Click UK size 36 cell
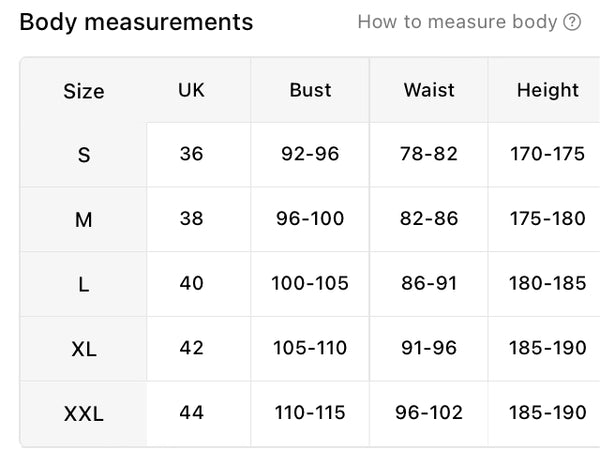 tap(191, 154)
